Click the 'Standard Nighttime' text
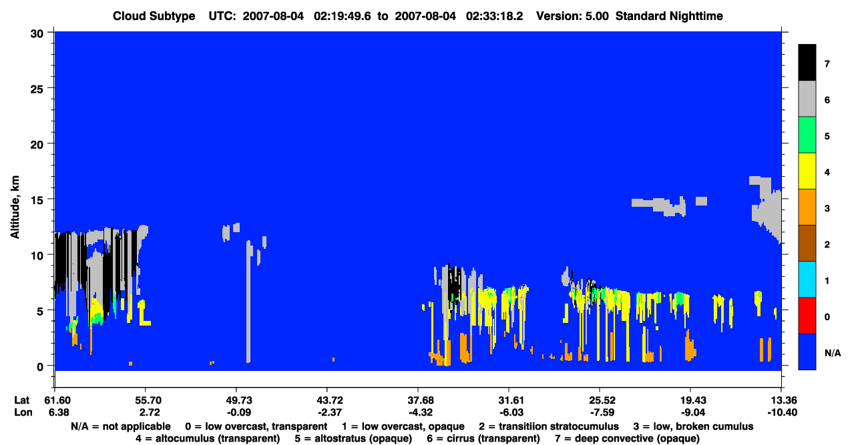Viewport: 868px width, 445px height. click(x=670, y=16)
